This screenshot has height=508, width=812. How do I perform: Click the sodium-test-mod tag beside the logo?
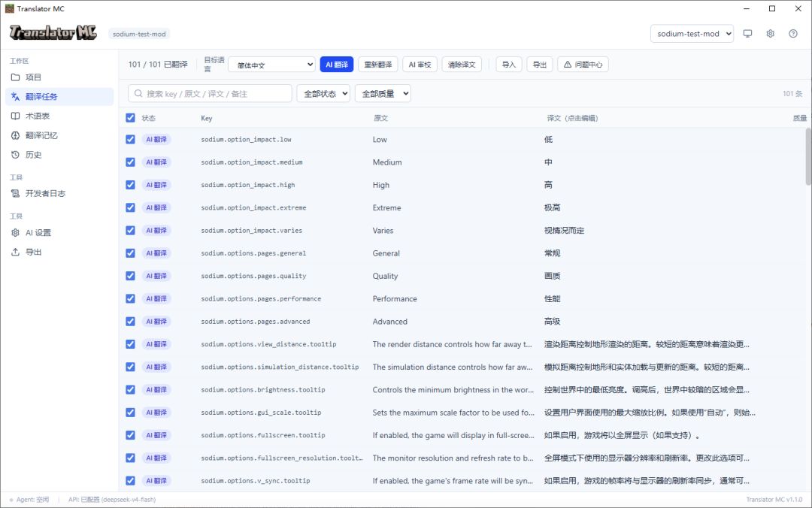[x=139, y=34]
